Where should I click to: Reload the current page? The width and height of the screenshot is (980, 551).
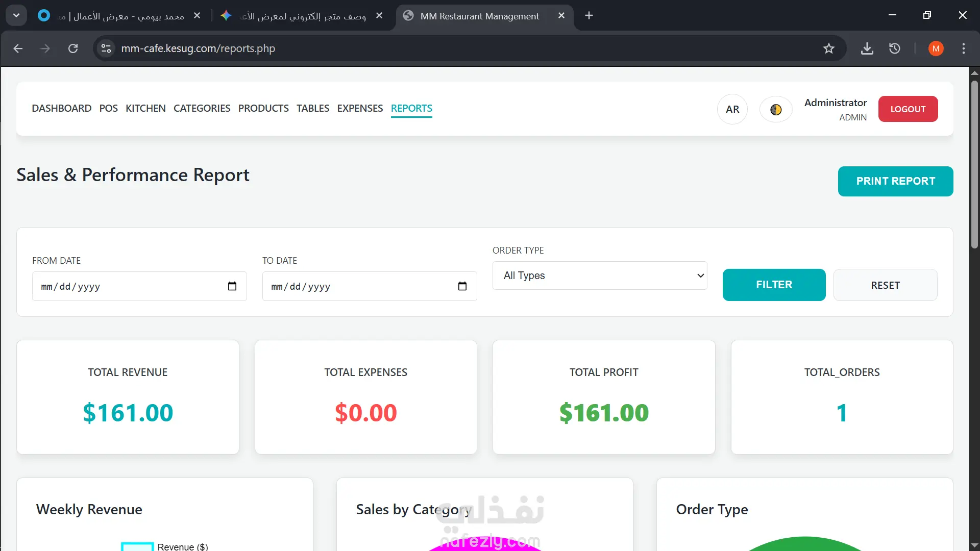(73, 48)
